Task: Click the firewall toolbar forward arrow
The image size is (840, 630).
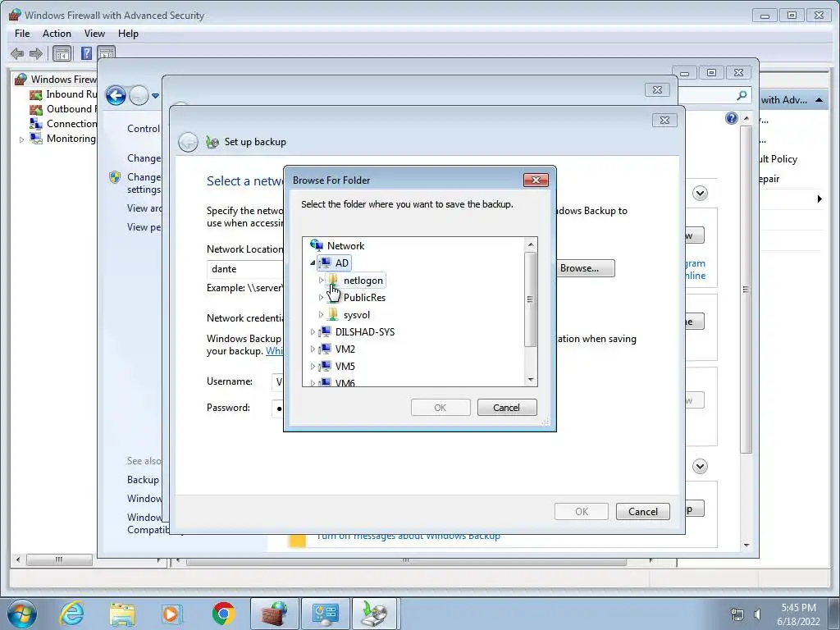Action: pyautogui.click(x=36, y=53)
